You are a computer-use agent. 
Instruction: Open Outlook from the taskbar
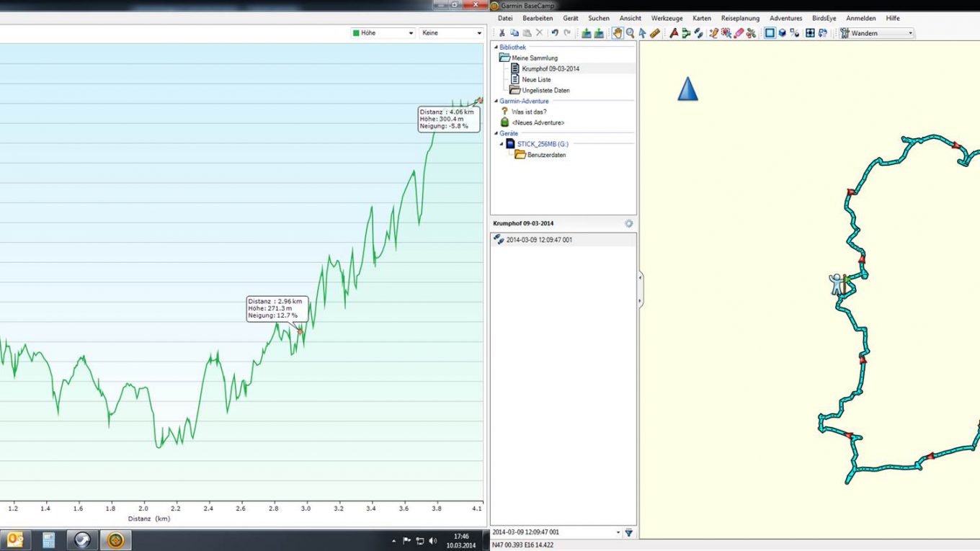14,539
